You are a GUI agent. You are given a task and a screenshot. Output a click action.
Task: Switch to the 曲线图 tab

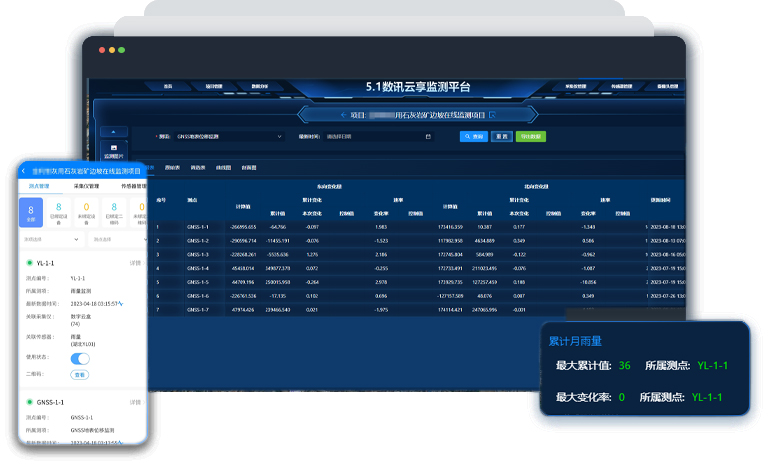(223, 168)
